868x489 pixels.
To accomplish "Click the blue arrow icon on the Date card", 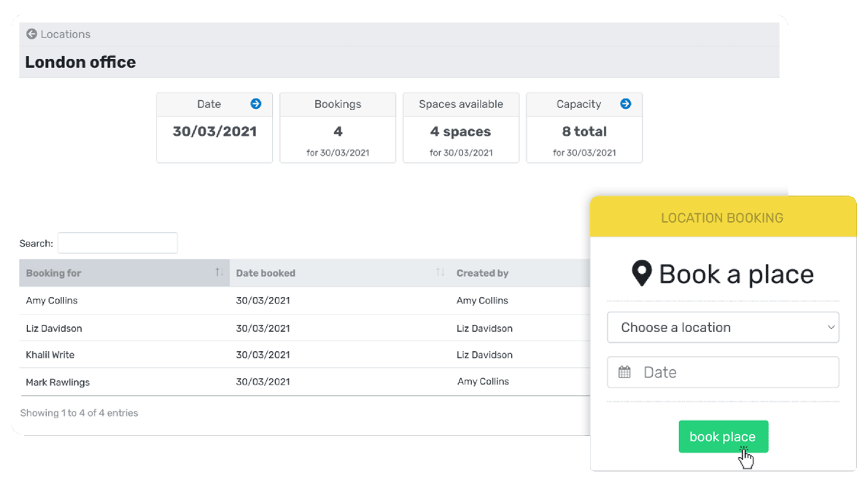I will click(255, 104).
